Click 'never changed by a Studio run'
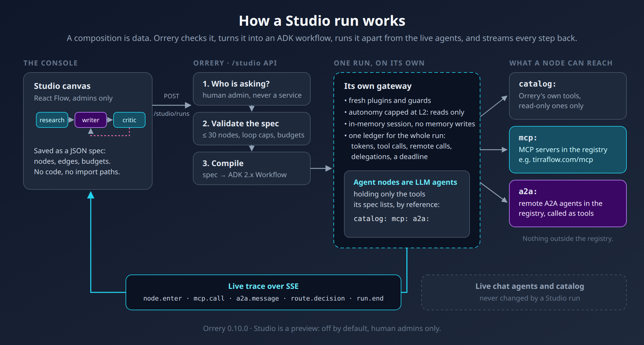Image resolution: width=644 pixels, height=345 pixels. pyautogui.click(x=530, y=298)
